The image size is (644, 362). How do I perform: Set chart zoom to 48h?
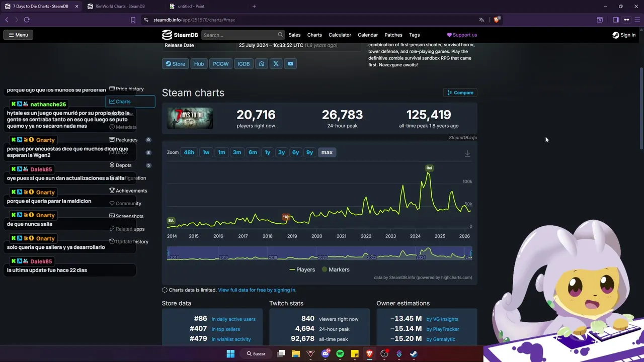(x=189, y=152)
